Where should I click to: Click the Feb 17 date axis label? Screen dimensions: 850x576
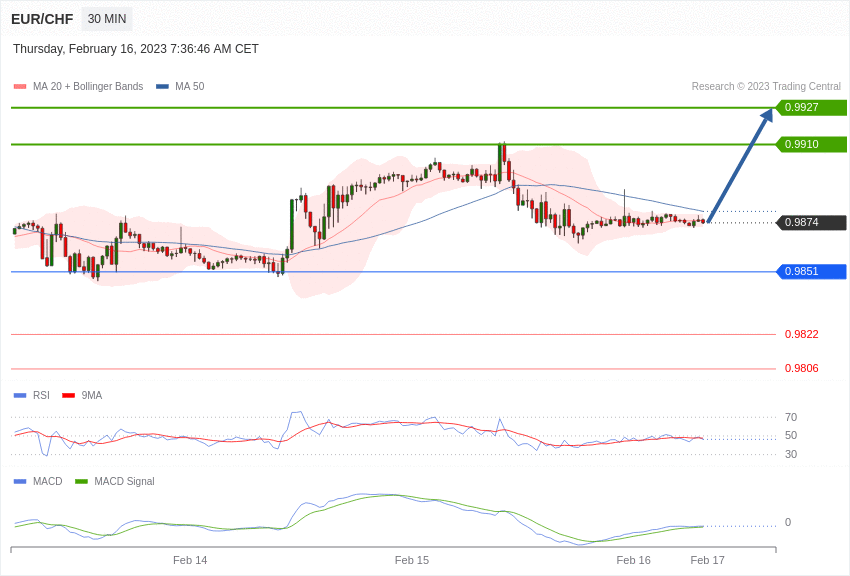click(707, 560)
